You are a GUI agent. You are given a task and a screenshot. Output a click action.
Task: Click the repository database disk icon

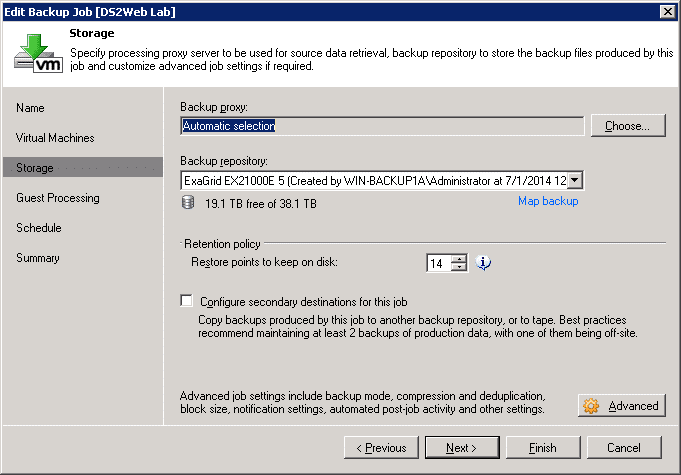[188, 202]
